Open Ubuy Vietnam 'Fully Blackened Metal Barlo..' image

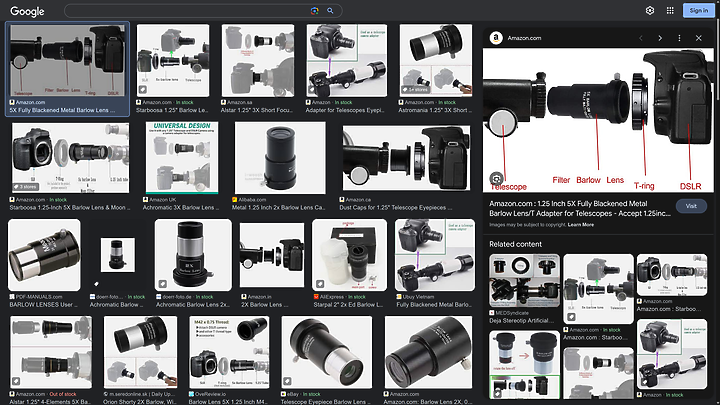point(435,255)
